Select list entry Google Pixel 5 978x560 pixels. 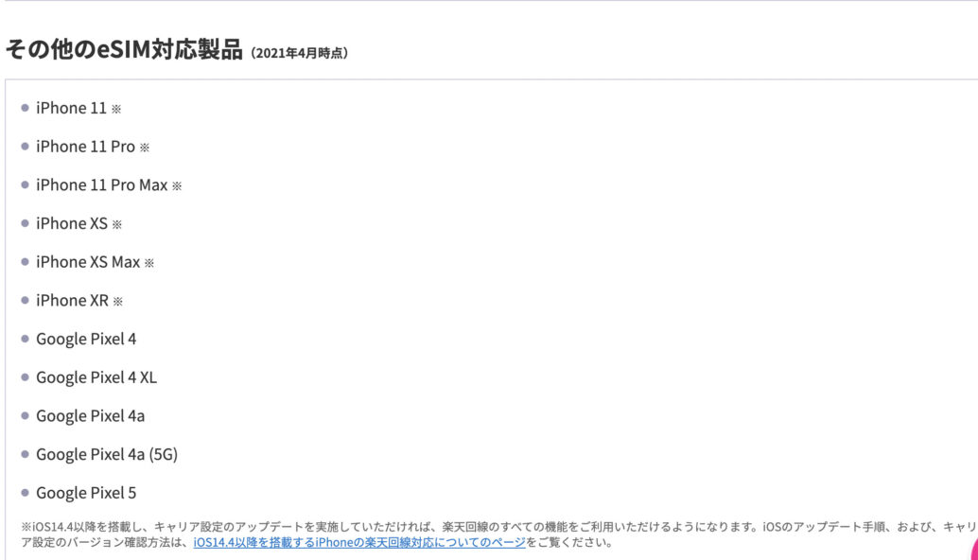click(86, 493)
